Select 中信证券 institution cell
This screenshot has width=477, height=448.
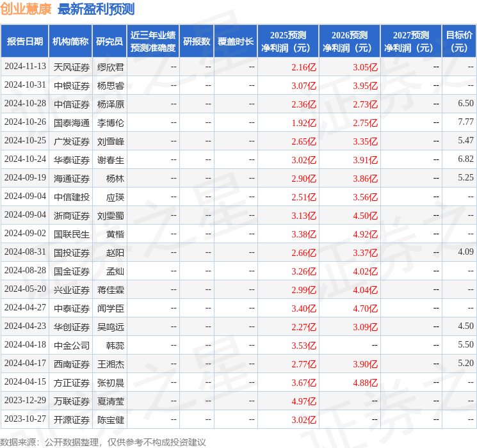72,104
